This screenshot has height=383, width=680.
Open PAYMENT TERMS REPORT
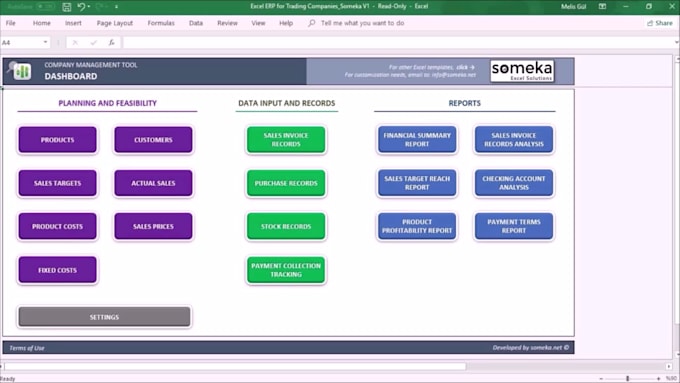514,226
